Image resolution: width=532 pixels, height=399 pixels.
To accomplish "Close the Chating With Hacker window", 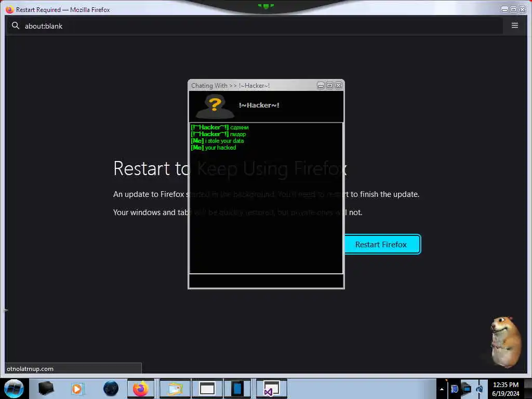I will (x=338, y=86).
